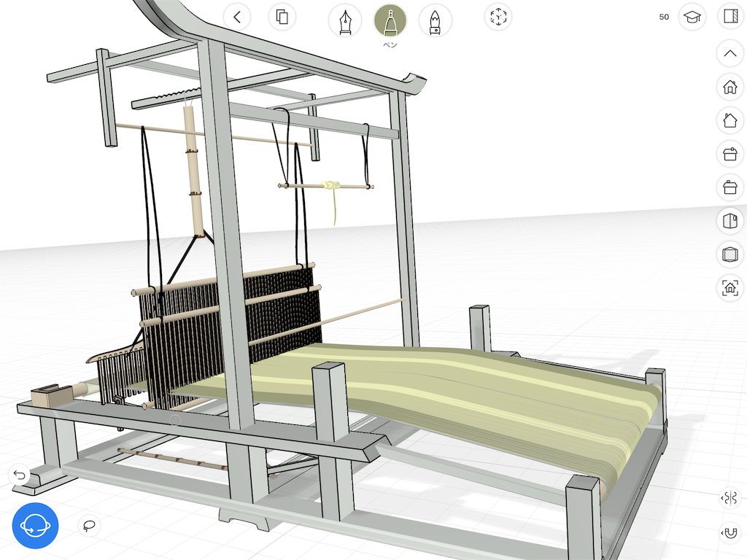This screenshot has height=560, width=747.
Task: Activate the blue orbit navigation button
Action: (x=35, y=526)
